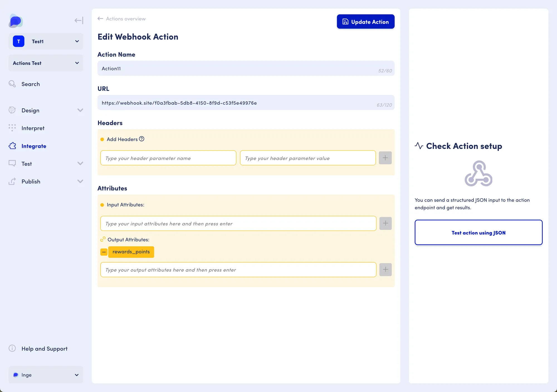Click the Interpret dots icon
Image resolution: width=557 pixels, height=392 pixels.
click(12, 128)
